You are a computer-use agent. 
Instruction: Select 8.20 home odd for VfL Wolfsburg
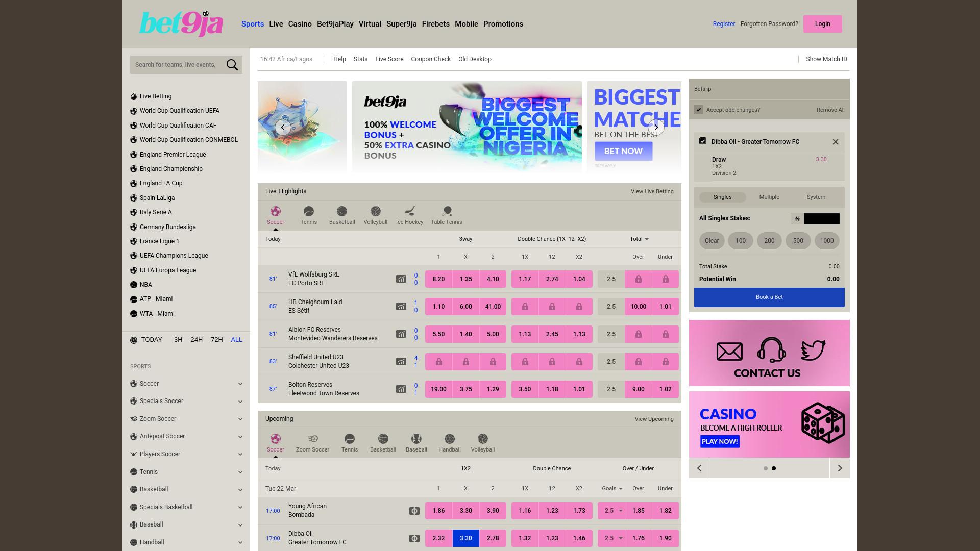438,279
